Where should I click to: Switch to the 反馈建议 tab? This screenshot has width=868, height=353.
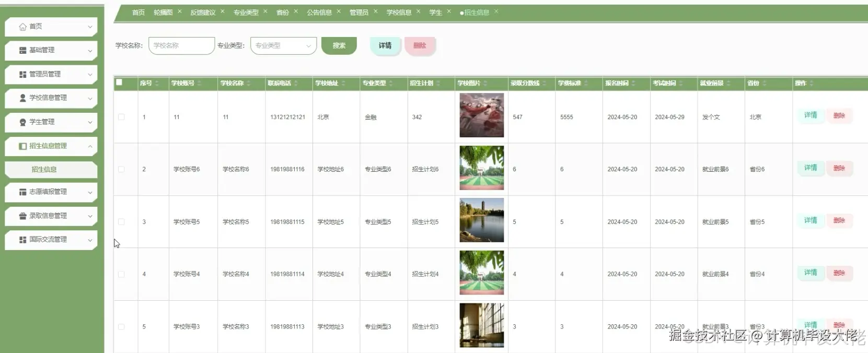click(203, 13)
